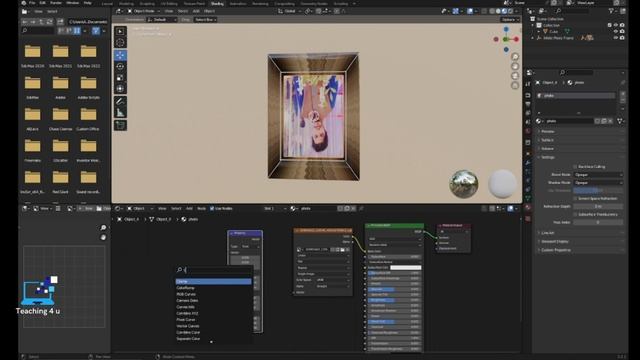The height and width of the screenshot is (360, 640).
Task: Click the Options button in viewport header
Action: (510, 20)
